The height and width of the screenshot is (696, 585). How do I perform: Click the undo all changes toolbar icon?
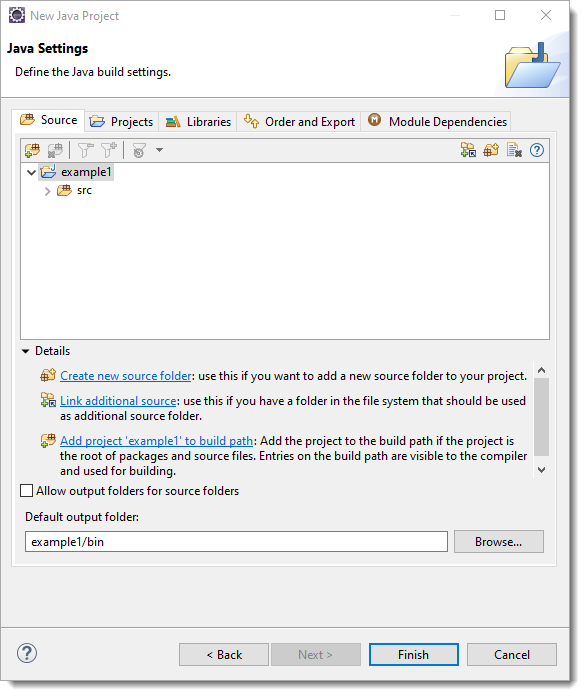click(514, 150)
